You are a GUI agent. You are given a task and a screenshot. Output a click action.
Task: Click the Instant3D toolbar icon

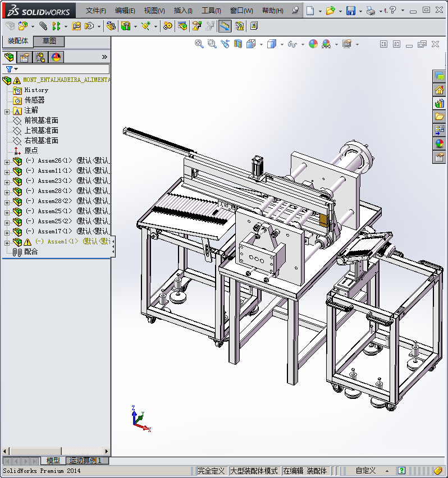[225, 26]
